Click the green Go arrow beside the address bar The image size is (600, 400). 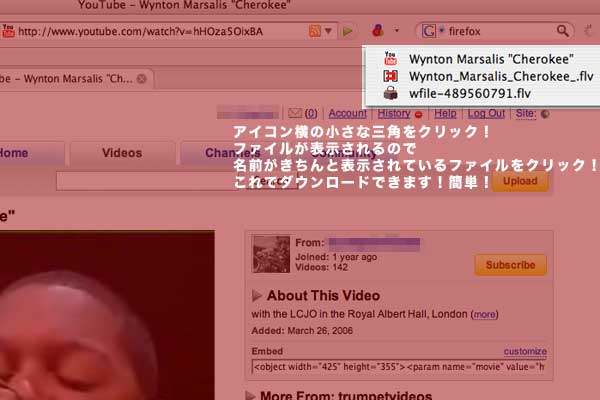click(x=347, y=31)
